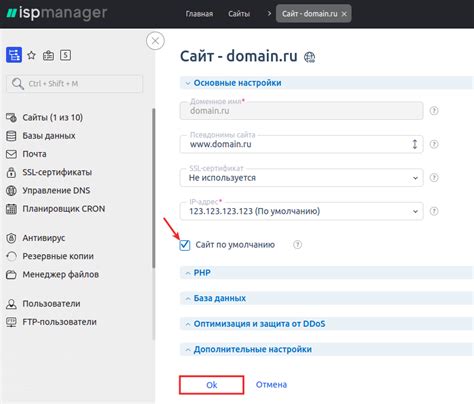Open the IP-адрес dropdown

click(x=302, y=211)
